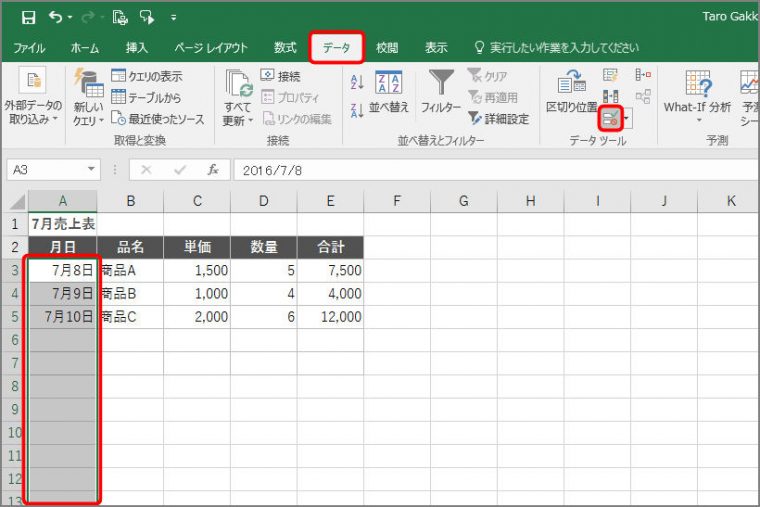Image resolution: width=760 pixels, height=507 pixels.
Task: Click the Data Validation icon
Action: 610,118
